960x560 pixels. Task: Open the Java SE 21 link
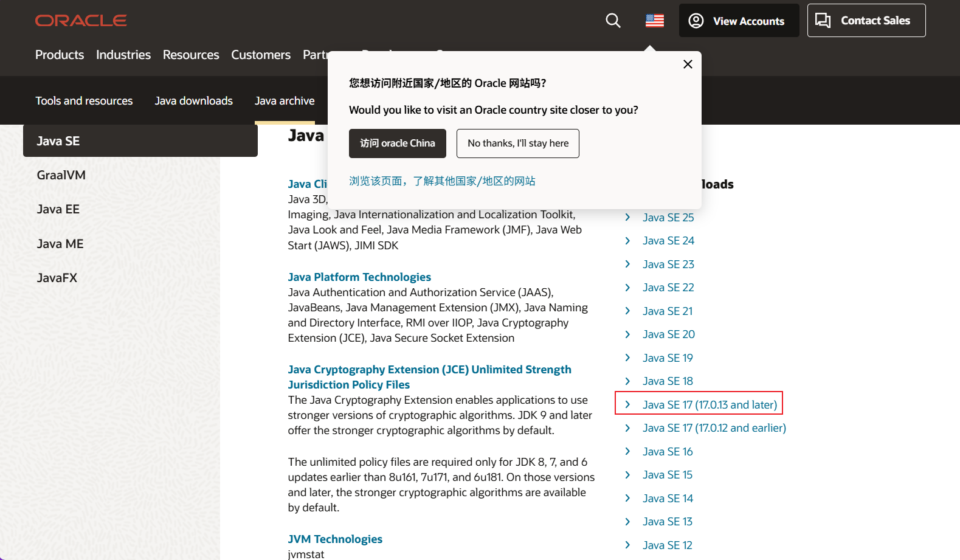click(668, 311)
